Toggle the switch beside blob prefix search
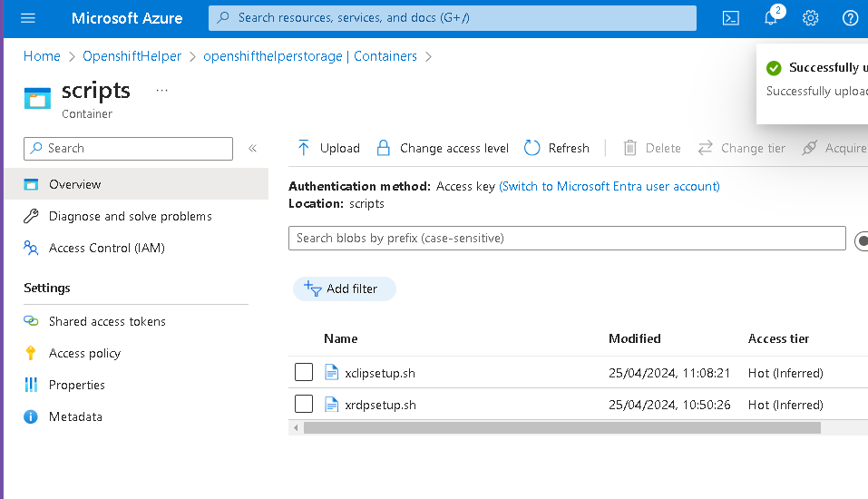868x499 pixels. pos(862,241)
